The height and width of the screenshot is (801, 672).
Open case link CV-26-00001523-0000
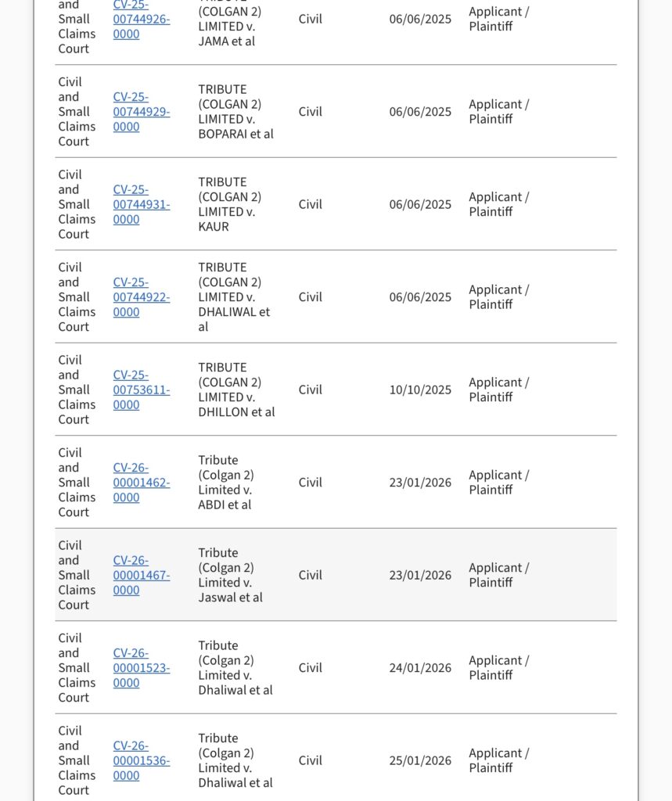point(142,668)
